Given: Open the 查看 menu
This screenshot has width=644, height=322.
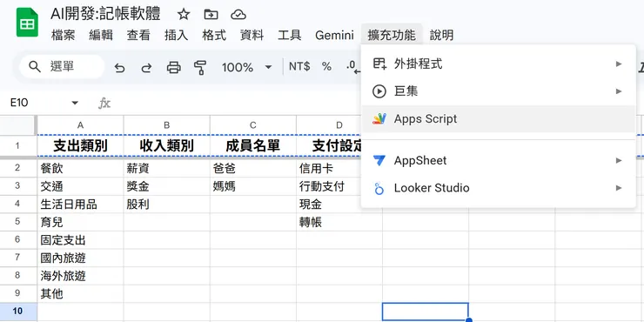Looking at the screenshot, I should [x=138, y=36].
